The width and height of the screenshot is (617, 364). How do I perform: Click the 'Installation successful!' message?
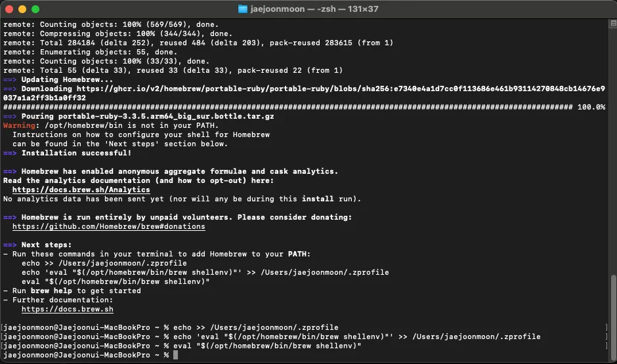76,153
